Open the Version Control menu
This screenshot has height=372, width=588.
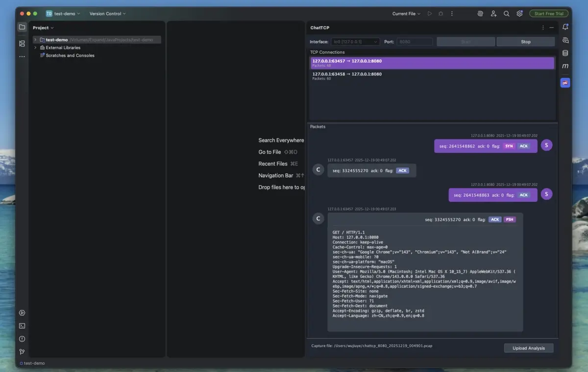107,13
